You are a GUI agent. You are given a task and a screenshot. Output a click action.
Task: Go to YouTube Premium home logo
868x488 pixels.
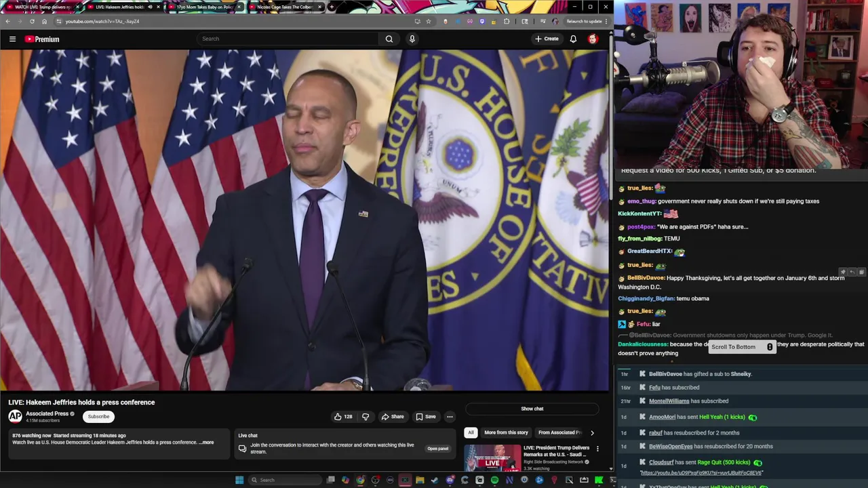coord(42,39)
